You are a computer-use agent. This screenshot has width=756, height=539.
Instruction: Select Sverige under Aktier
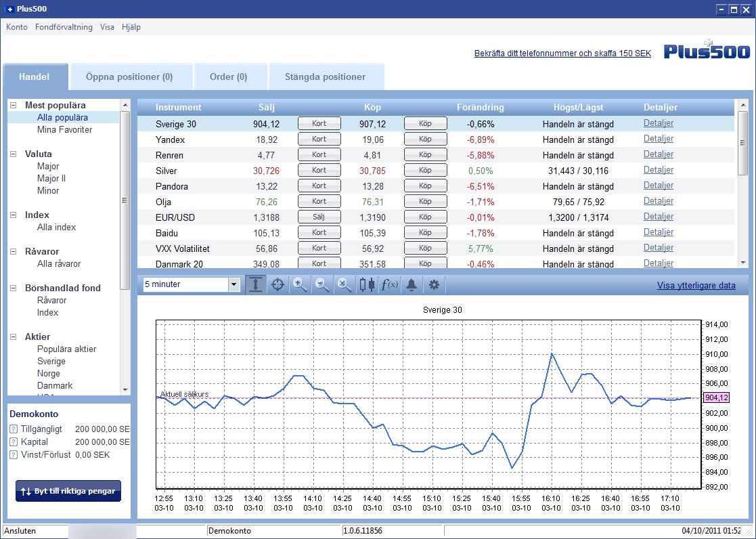[51, 362]
